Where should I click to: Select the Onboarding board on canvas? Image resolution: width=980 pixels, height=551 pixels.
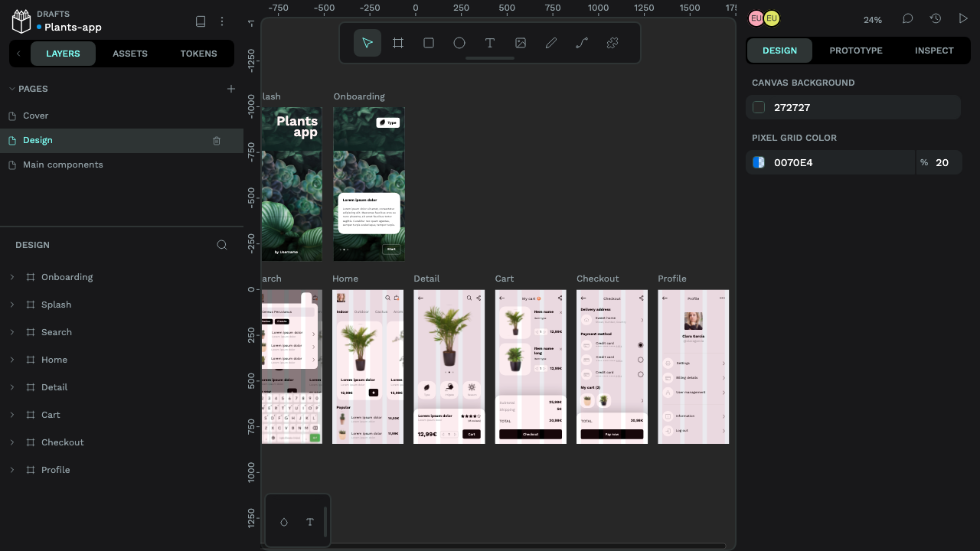tap(369, 184)
